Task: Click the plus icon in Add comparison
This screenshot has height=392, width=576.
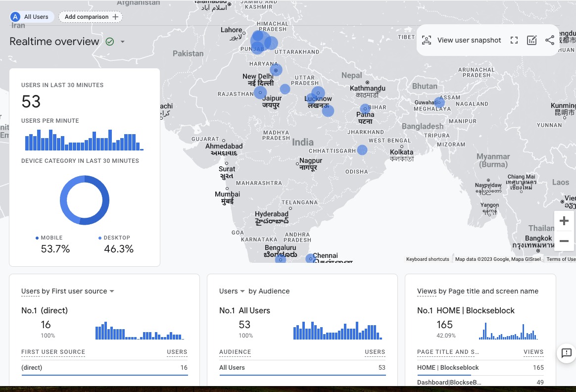Action: [115, 17]
